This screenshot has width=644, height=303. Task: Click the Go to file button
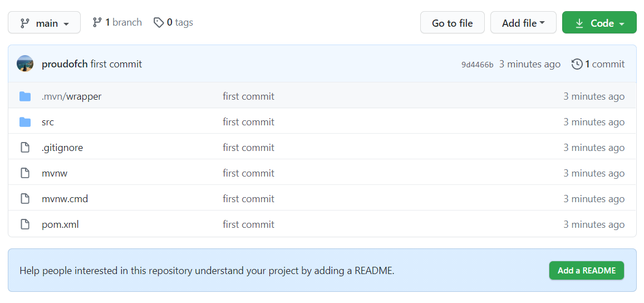(x=452, y=23)
